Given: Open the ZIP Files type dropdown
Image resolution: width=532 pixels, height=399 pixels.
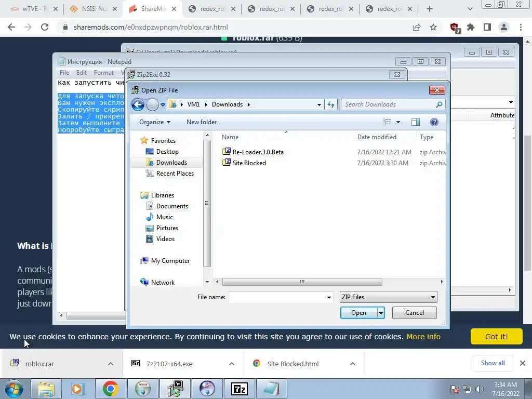Looking at the screenshot, I should 388,297.
